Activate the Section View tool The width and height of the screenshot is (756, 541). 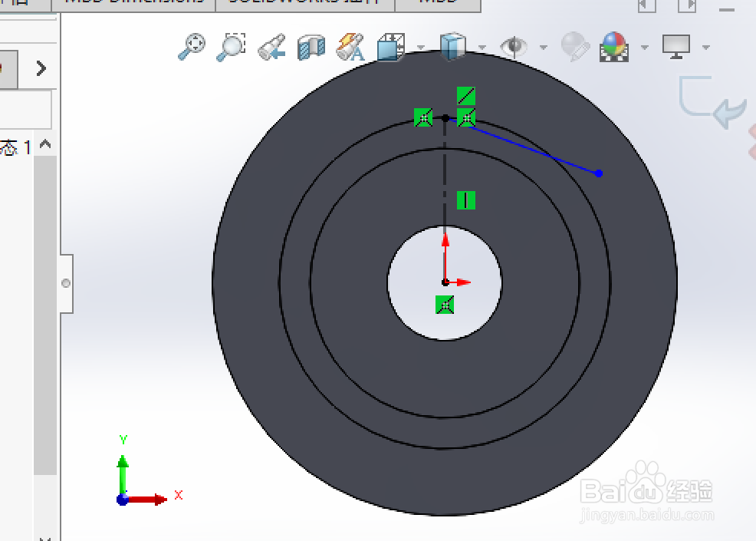(311, 46)
